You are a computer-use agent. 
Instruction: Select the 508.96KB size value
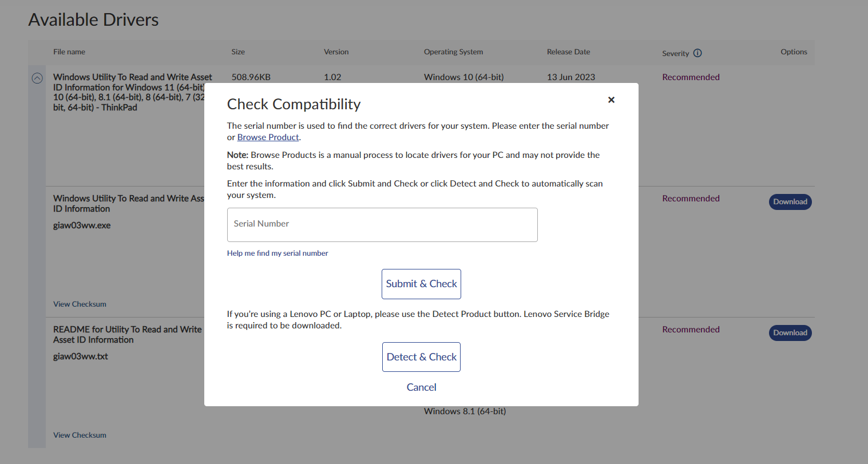(x=251, y=77)
